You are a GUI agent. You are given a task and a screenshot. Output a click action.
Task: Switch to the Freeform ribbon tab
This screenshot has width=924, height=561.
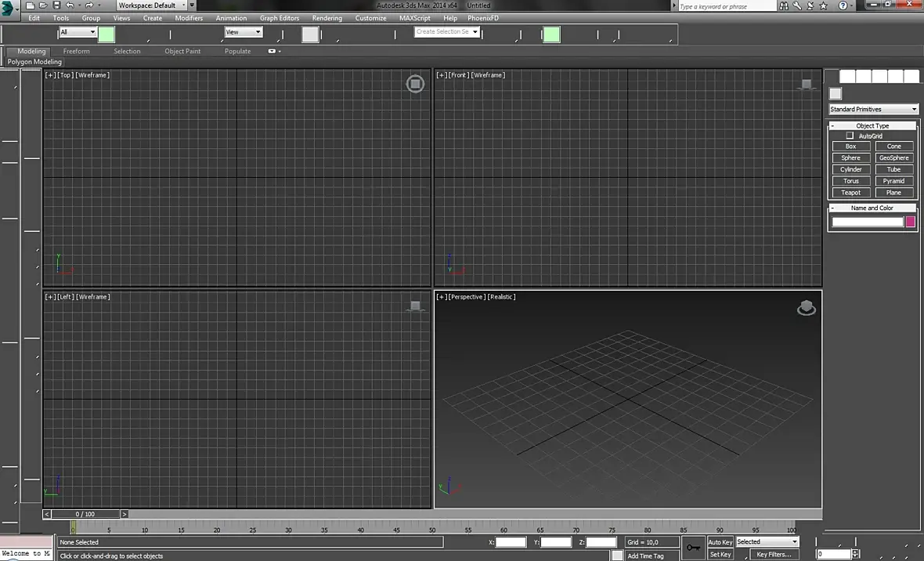click(77, 52)
